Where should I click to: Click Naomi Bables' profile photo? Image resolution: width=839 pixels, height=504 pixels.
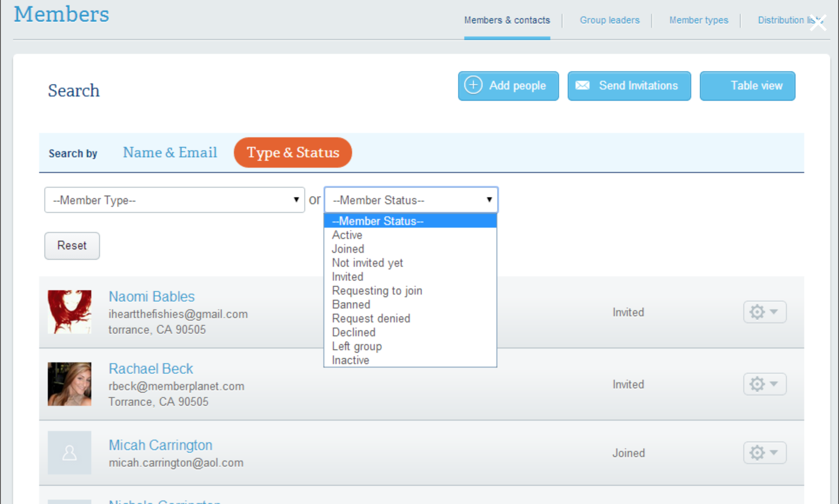click(x=70, y=312)
